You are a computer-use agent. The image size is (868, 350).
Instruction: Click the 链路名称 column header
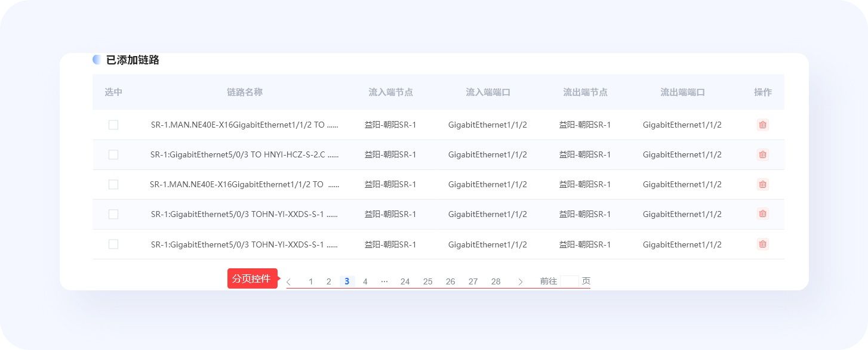(x=245, y=92)
